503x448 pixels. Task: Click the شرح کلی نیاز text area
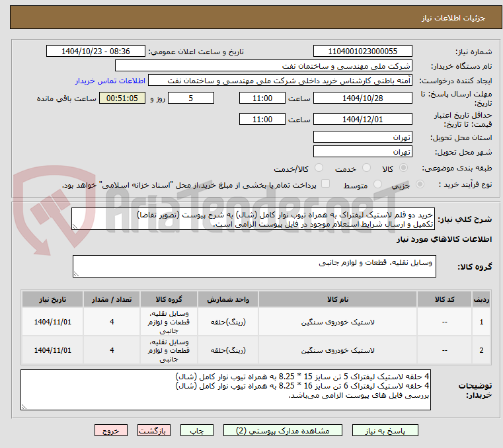pyautogui.click(x=253, y=219)
